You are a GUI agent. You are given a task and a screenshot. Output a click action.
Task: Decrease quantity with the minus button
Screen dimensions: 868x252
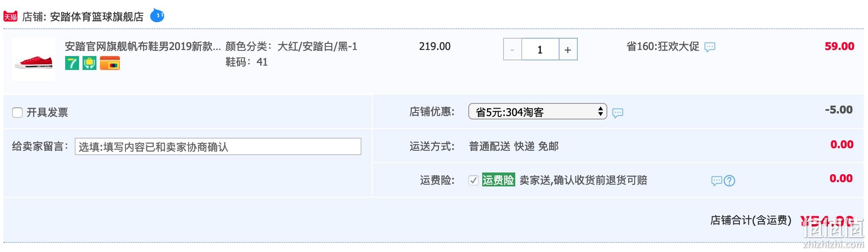tap(513, 50)
